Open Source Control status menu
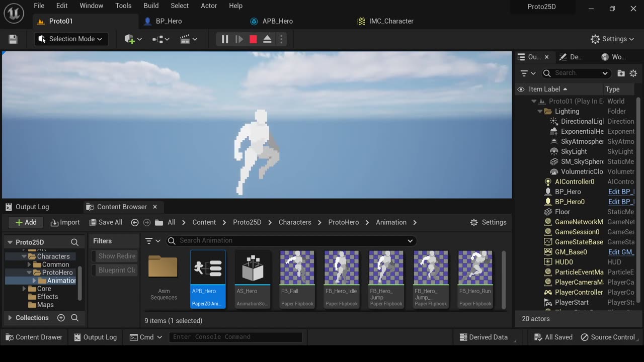This screenshot has height=362, width=644. click(x=609, y=337)
